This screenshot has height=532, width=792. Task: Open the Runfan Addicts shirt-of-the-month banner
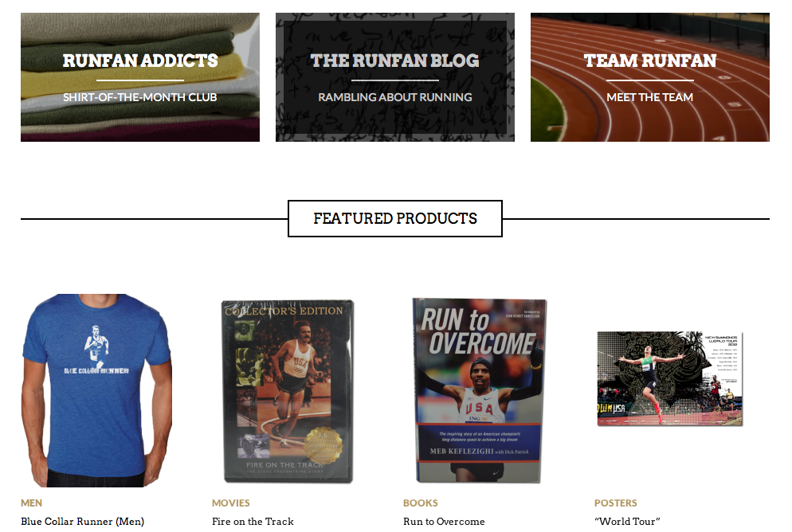click(x=140, y=77)
